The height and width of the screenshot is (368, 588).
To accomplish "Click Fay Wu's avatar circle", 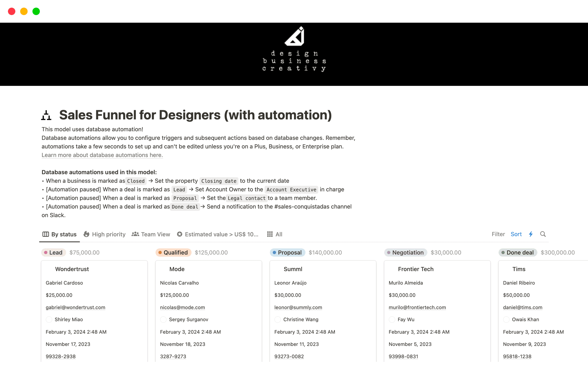I will coord(392,320).
